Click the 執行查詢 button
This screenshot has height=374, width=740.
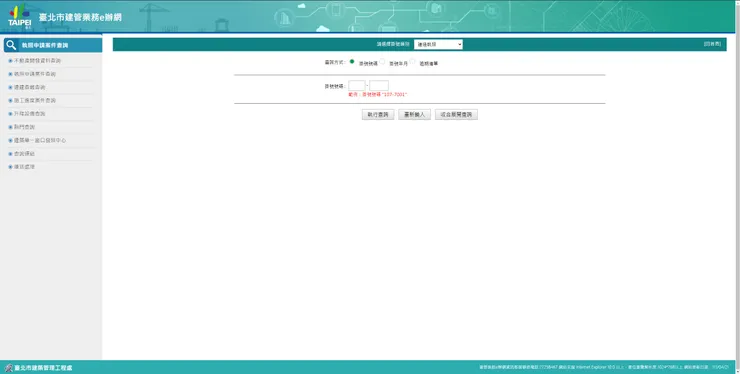[x=378, y=115]
